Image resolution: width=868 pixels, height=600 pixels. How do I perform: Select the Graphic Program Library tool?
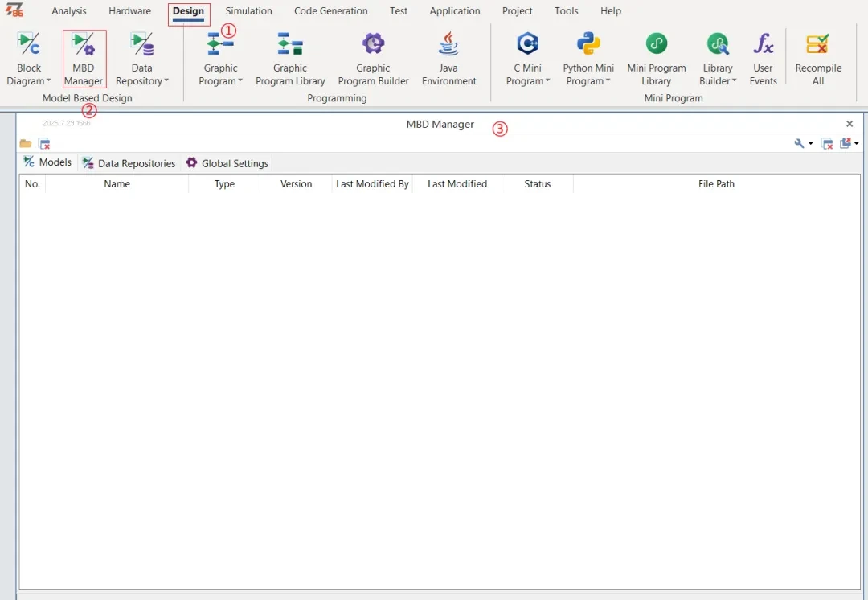pyautogui.click(x=290, y=56)
